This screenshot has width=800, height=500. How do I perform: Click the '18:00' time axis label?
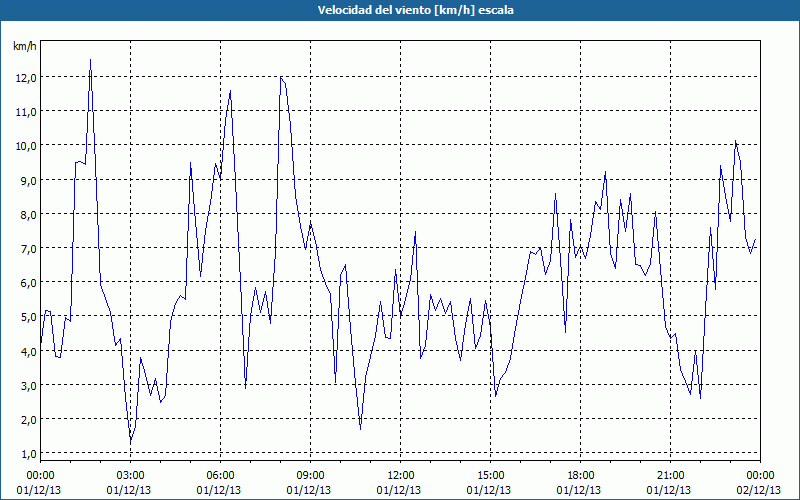coord(581,476)
